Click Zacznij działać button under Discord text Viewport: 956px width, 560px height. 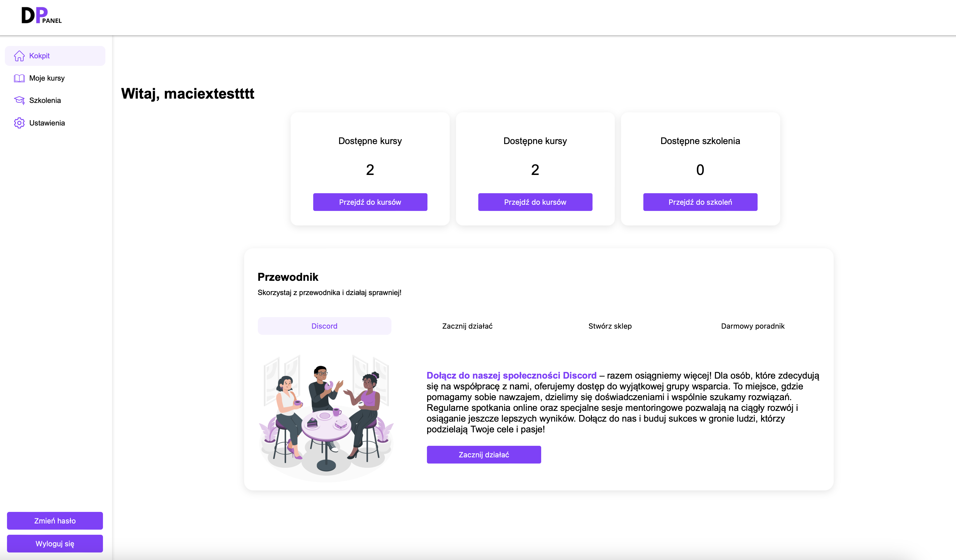[484, 455]
